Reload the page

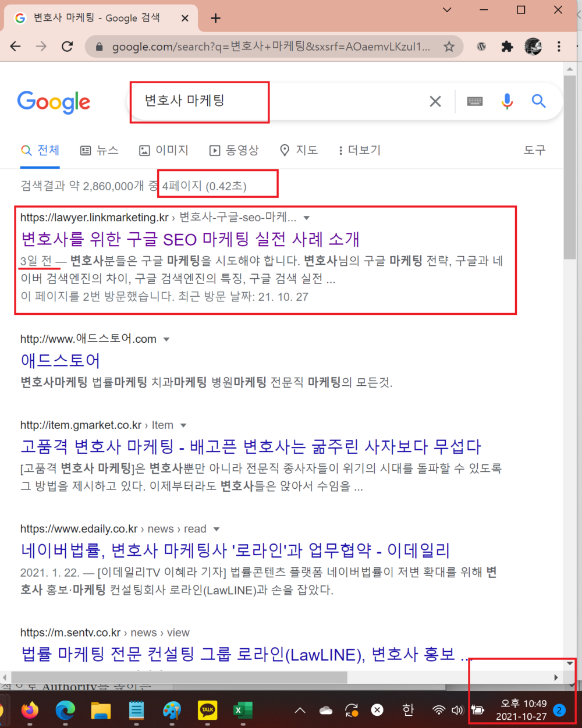click(68, 47)
